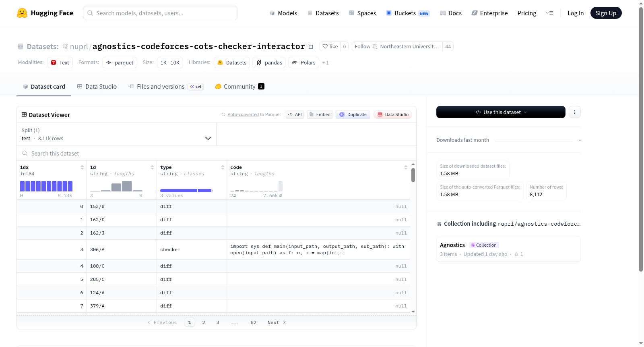Click the dataset table vertical scrollbar

pos(413,175)
